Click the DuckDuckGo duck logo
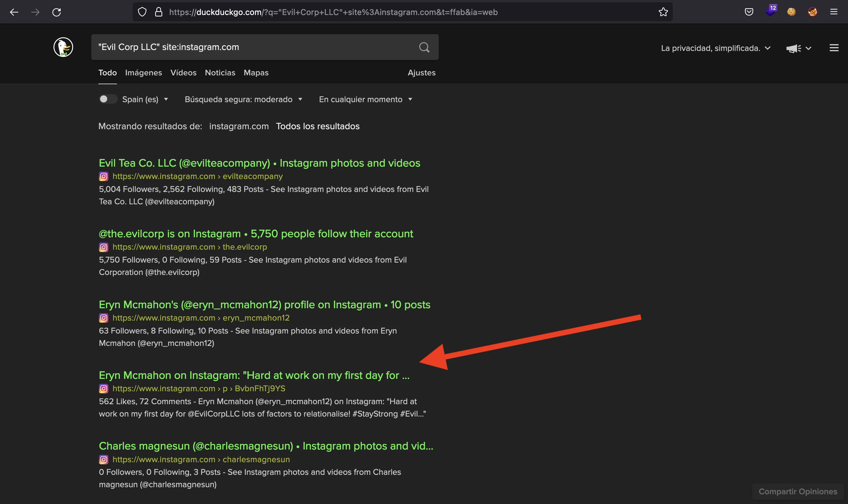Viewport: 848px width, 504px height. tap(63, 47)
